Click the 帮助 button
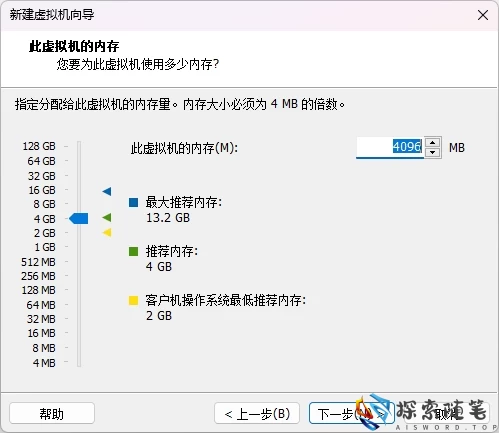The image size is (499, 433). click(52, 414)
